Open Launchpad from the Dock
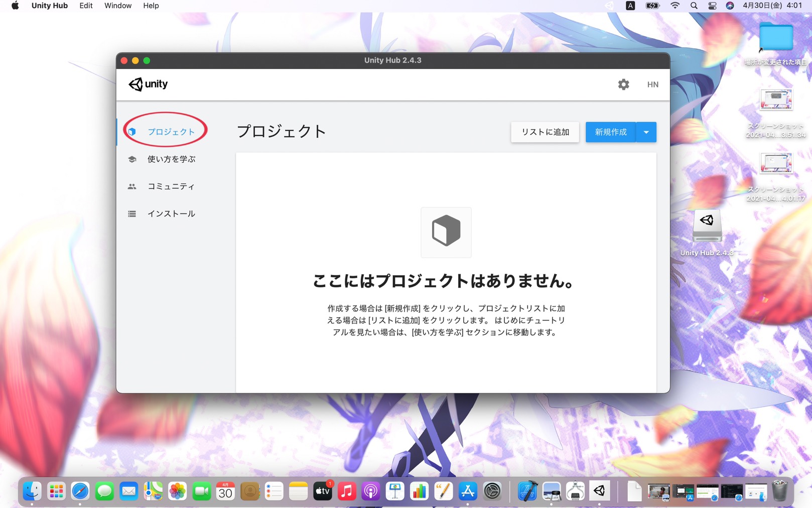The width and height of the screenshot is (812, 508). pyautogui.click(x=56, y=491)
